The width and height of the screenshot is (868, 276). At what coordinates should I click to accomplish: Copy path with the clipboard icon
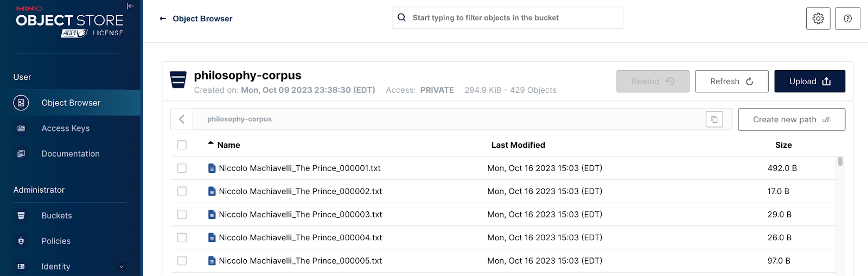coord(714,120)
